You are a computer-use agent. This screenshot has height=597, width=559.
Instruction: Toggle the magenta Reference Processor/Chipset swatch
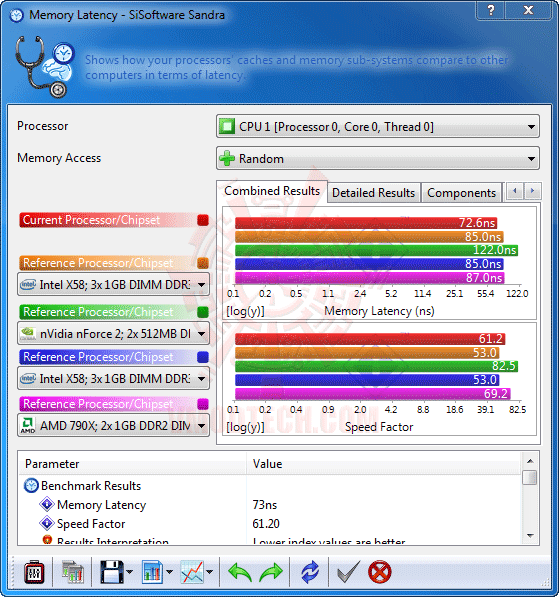pos(203,404)
